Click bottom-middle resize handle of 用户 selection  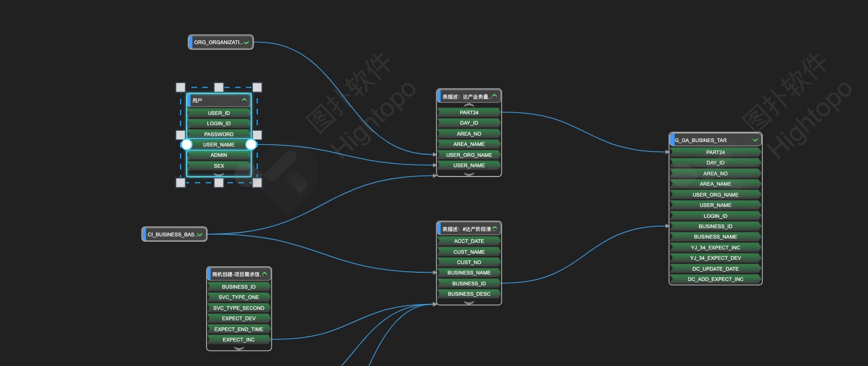tap(219, 182)
